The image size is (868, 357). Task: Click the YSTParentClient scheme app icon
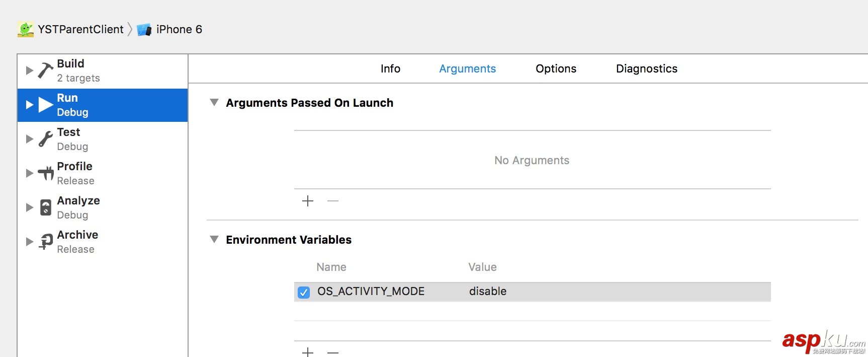(26, 29)
